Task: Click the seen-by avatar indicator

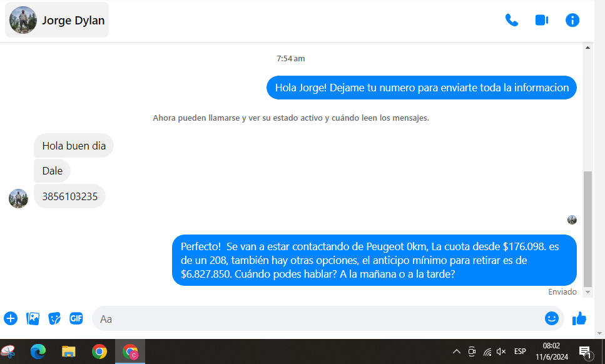Action: pyautogui.click(x=572, y=220)
